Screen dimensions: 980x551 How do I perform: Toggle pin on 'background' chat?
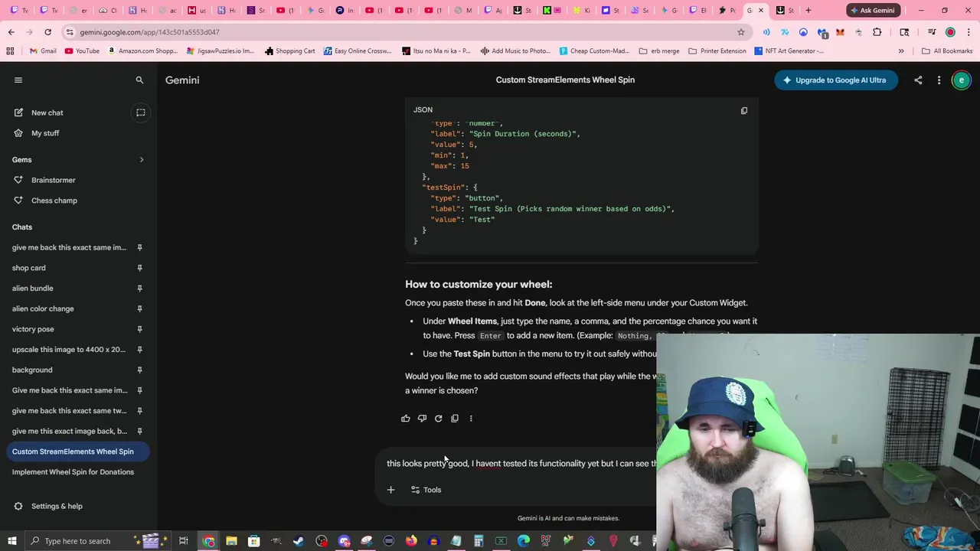click(x=139, y=370)
